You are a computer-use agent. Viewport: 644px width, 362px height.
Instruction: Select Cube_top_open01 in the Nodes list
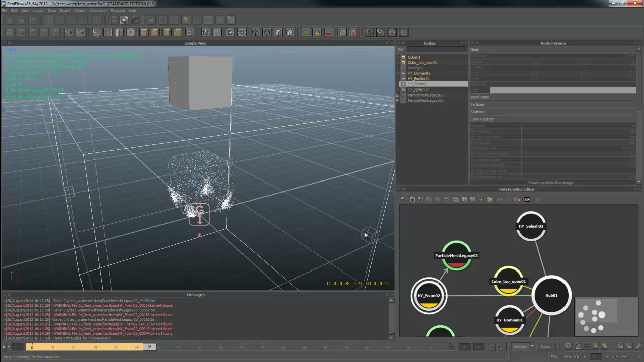(x=422, y=63)
